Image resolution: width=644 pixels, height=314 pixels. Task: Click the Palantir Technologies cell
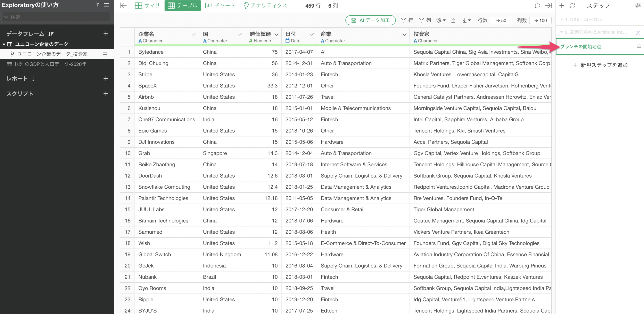pyautogui.click(x=167, y=198)
